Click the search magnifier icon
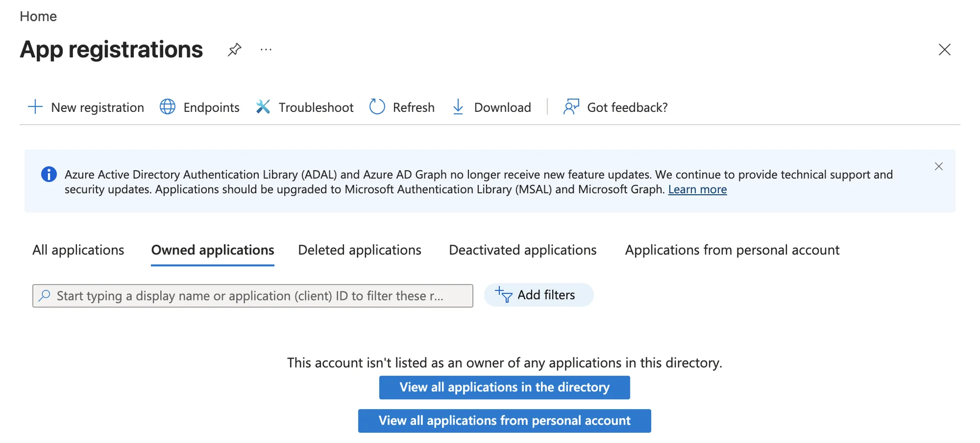 click(45, 295)
